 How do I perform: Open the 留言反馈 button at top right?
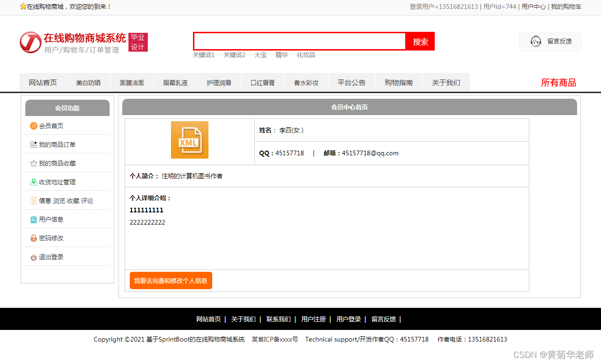point(550,42)
